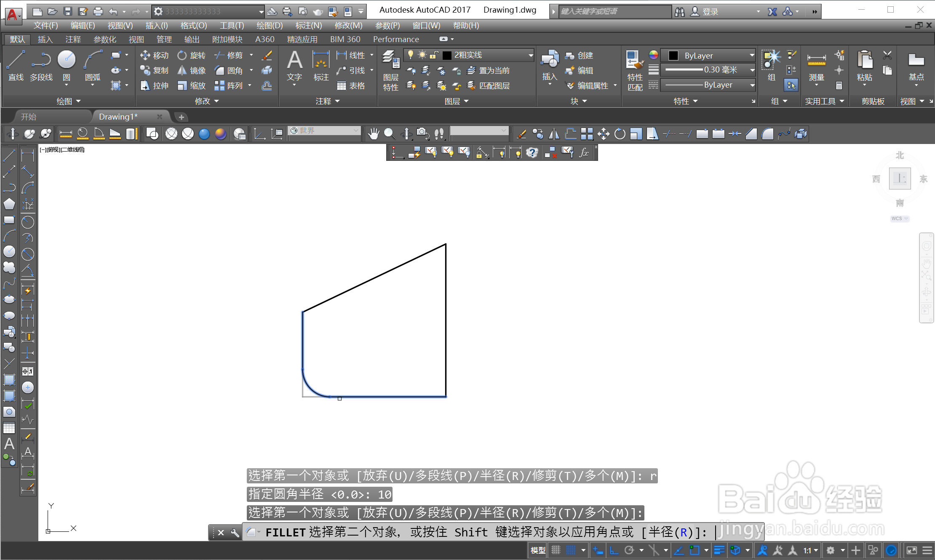935x560 pixels.
Task: Toggle the Model (模型) space button
Action: coord(538,550)
